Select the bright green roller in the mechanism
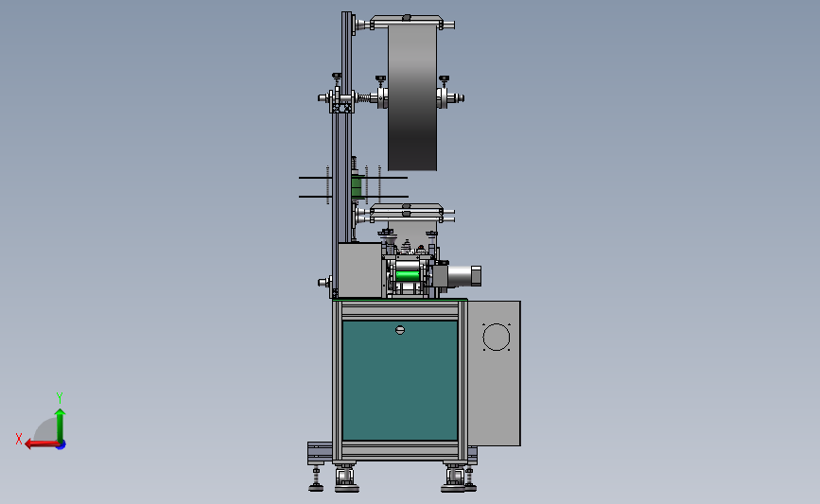The width and height of the screenshot is (820, 504). click(x=408, y=275)
